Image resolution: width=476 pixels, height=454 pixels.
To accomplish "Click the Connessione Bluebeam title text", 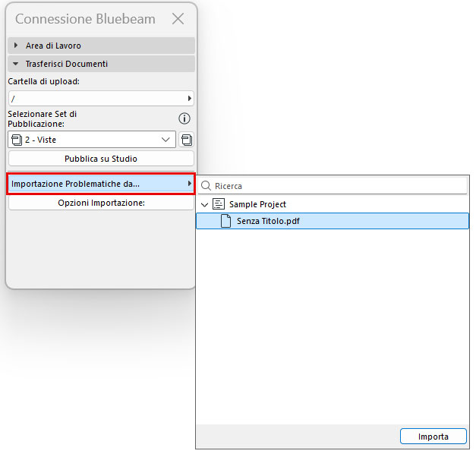I will [x=85, y=19].
